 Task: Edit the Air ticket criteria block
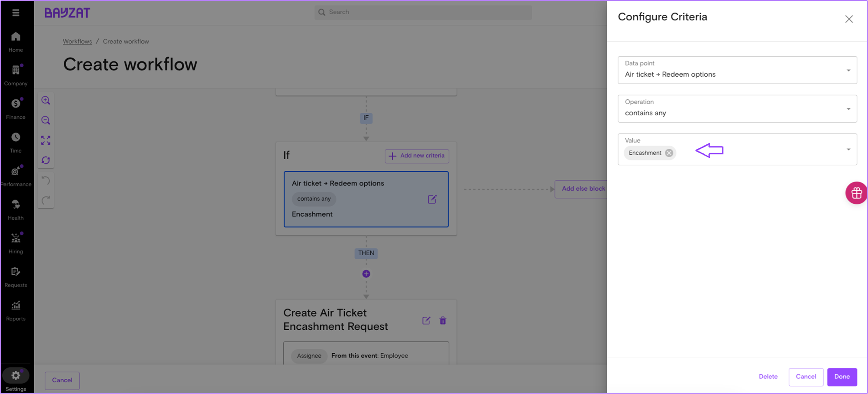(432, 199)
